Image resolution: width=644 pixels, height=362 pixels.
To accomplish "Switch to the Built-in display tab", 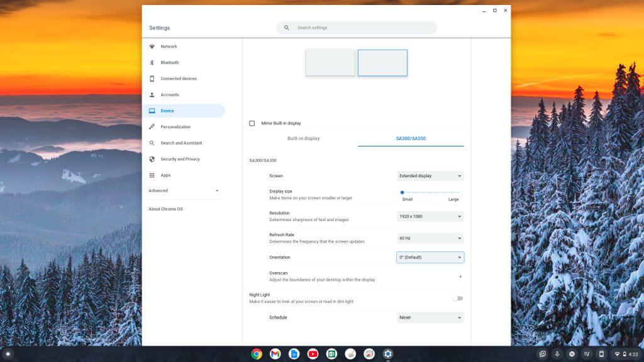I will pyautogui.click(x=303, y=138).
